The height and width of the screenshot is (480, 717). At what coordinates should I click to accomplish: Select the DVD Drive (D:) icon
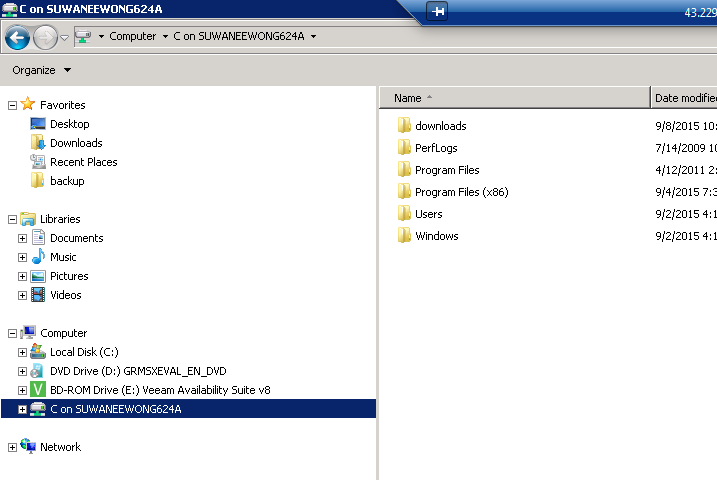38,371
